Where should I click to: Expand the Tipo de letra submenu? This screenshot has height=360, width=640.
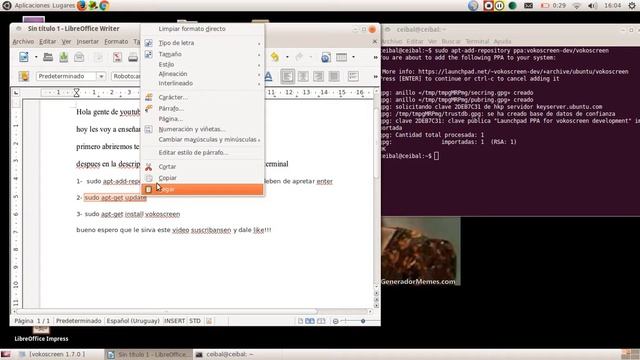[x=203, y=43]
